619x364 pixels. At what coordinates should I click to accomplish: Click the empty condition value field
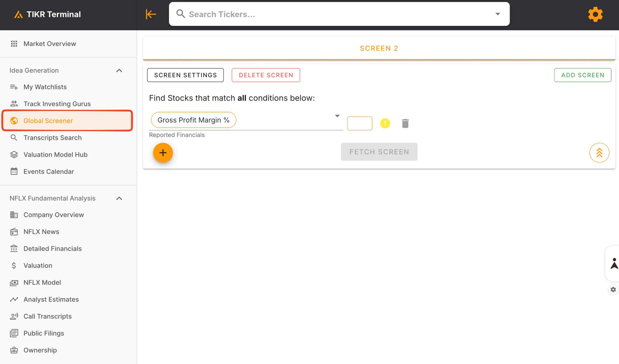point(359,123)
